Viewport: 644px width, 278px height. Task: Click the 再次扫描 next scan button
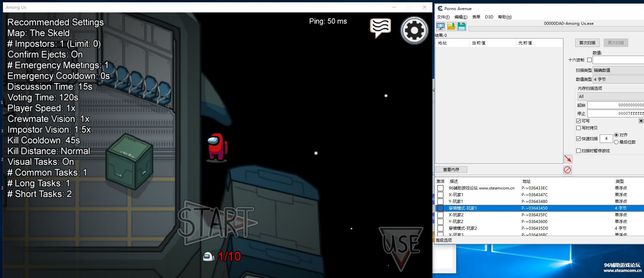pyautogui.click(x=616, y=43)
